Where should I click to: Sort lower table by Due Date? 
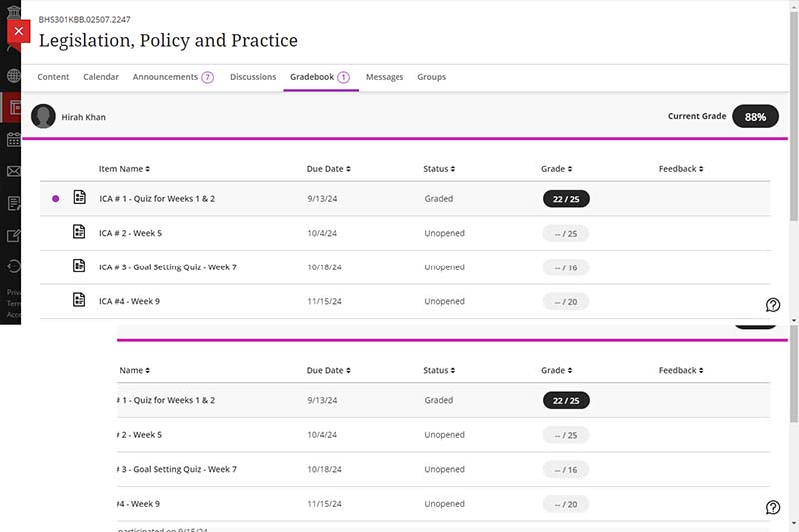[328, 370]
